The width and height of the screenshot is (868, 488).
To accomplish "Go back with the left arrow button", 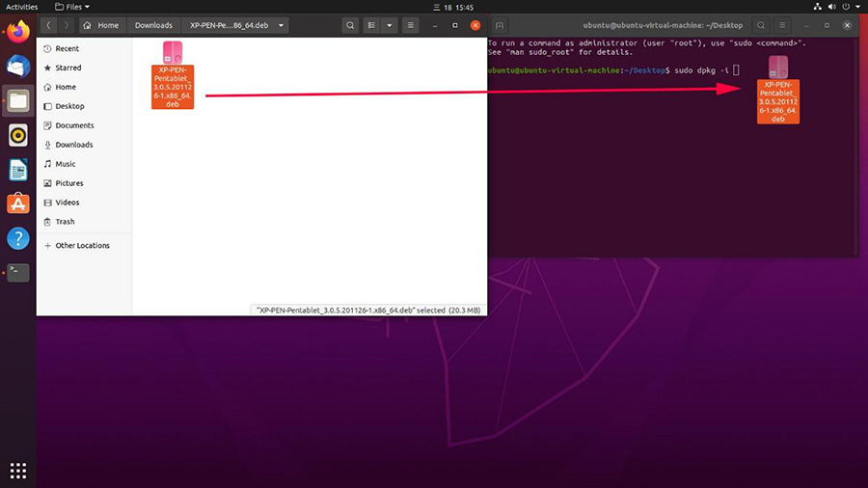I will (49, 25).
